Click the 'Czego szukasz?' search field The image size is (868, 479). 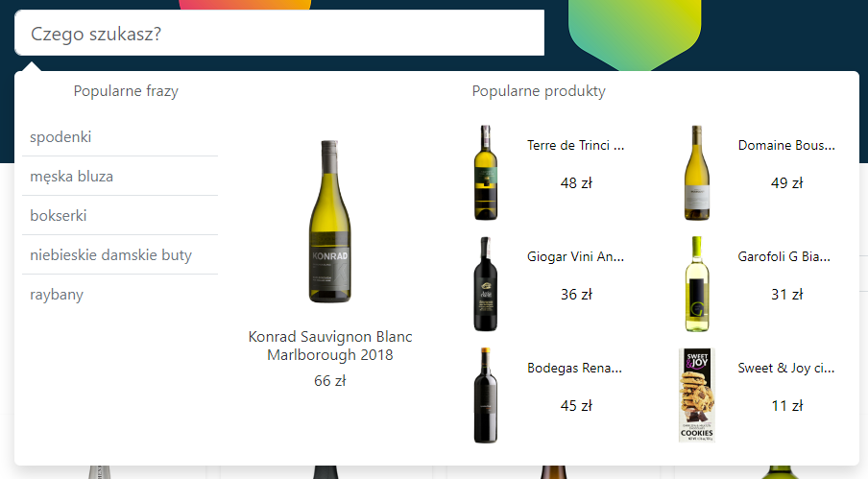point(279,33)
